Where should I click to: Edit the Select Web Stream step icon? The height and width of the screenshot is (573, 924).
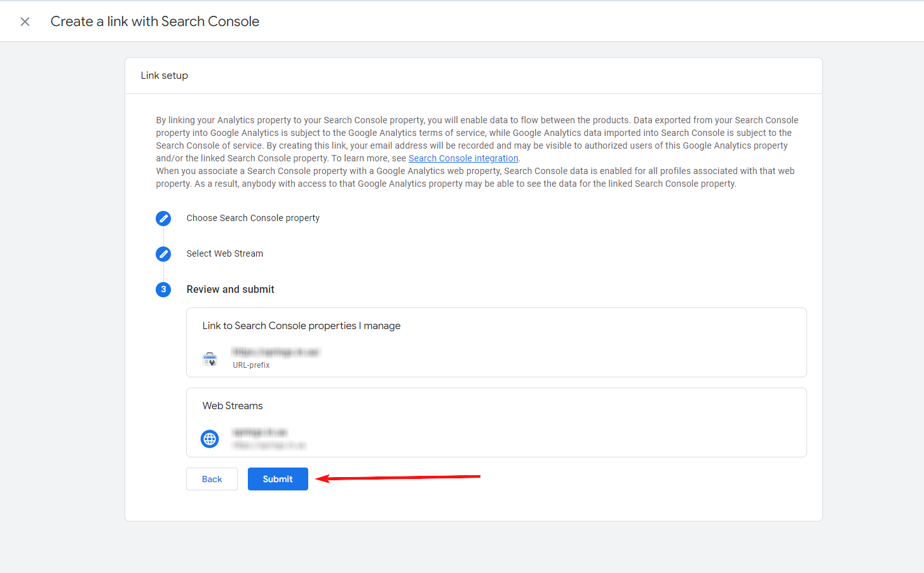tap(163, 254)
